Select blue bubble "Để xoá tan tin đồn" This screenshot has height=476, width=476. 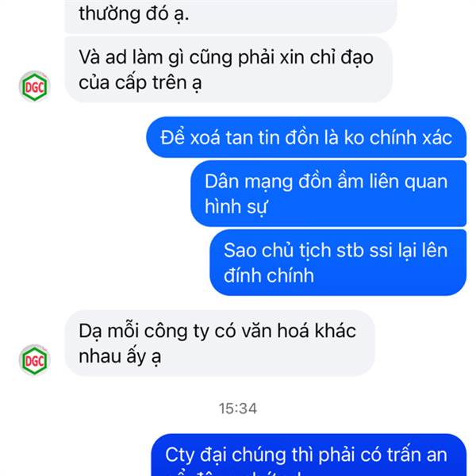pos(306,137)
